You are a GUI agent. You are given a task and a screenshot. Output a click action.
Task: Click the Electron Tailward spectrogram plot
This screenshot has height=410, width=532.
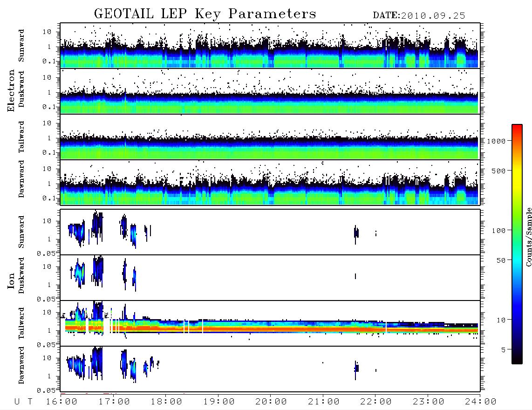[270, 137]
